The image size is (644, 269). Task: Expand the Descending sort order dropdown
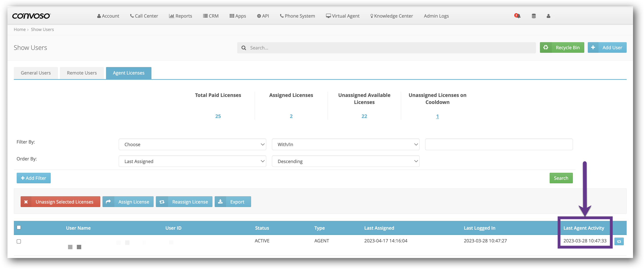(345, 161)
